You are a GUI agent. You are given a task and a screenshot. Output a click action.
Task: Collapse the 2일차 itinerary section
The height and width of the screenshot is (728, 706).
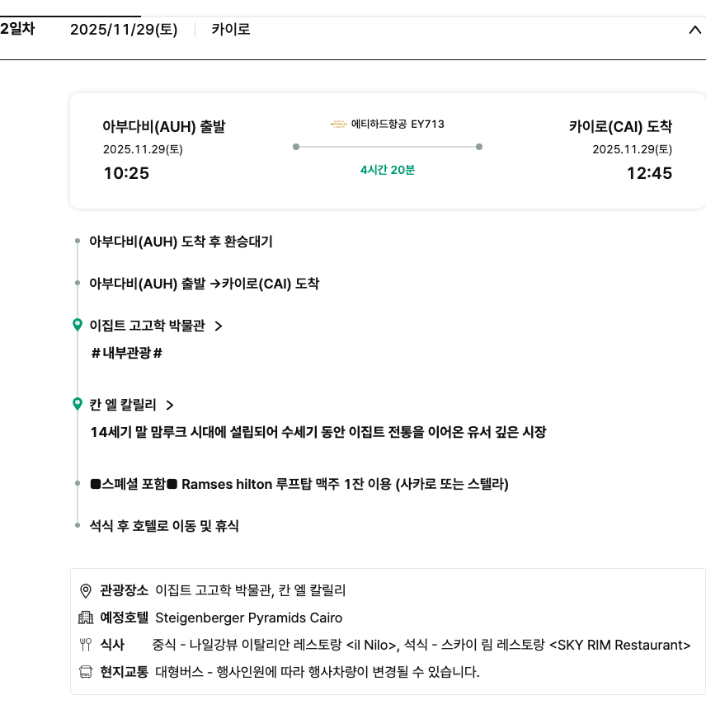(x=694, y=31)
